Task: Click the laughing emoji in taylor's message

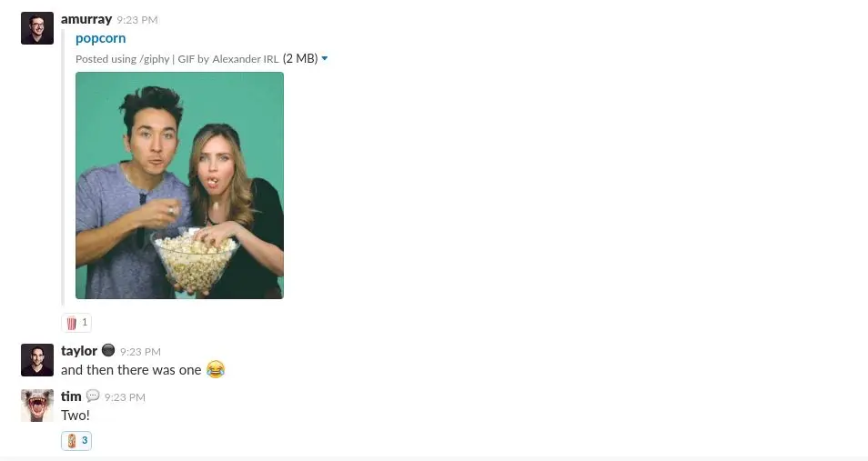Action: [216, 369]
